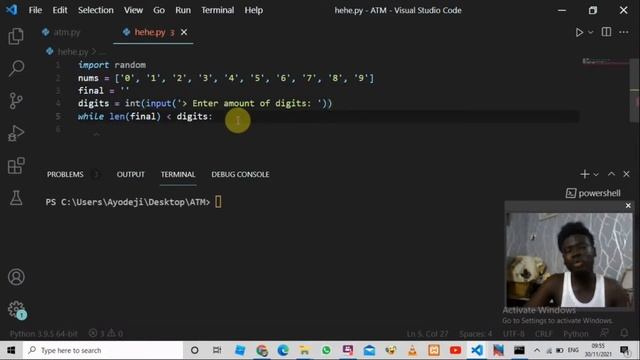This screenshot has width=640, height=360.
Task: Open the Run menu
Action: coord(183,10)
